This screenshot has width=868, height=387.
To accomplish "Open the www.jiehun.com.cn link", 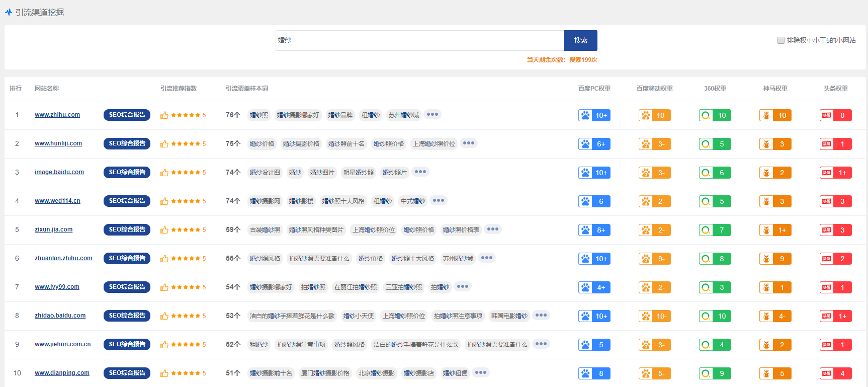I will click(63, 344).
